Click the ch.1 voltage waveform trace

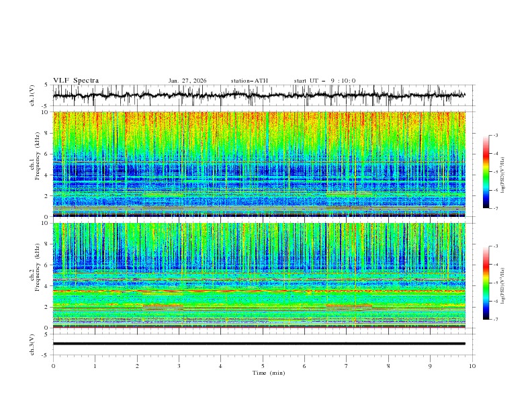coord(259,95)
